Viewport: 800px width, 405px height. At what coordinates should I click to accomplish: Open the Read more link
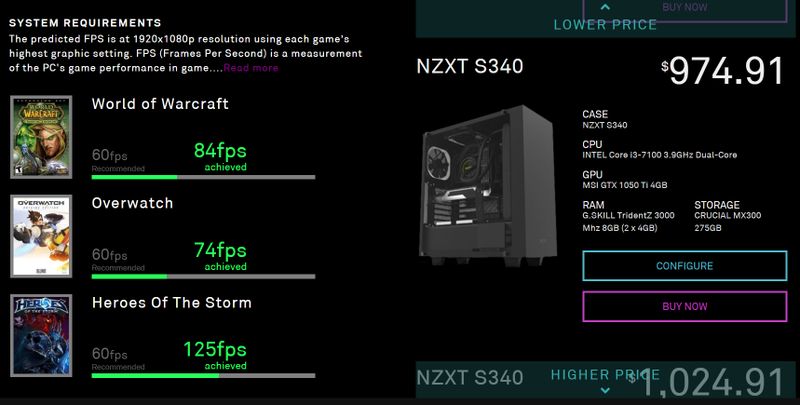[x=251, y=68]
